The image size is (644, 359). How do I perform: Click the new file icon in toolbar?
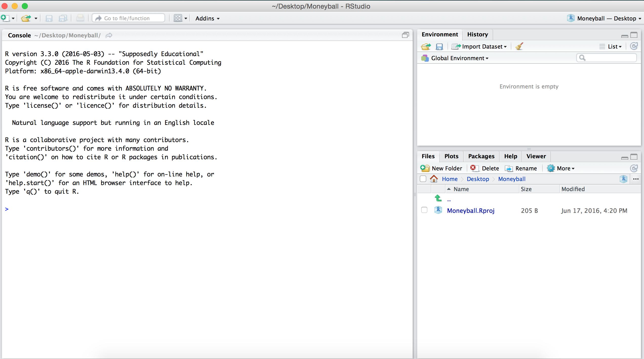[5, 18]
